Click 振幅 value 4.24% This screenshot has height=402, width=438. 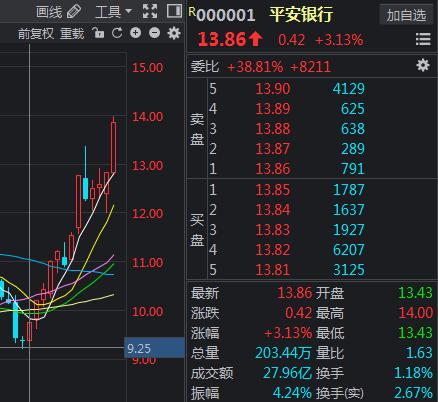pos(292,393)
